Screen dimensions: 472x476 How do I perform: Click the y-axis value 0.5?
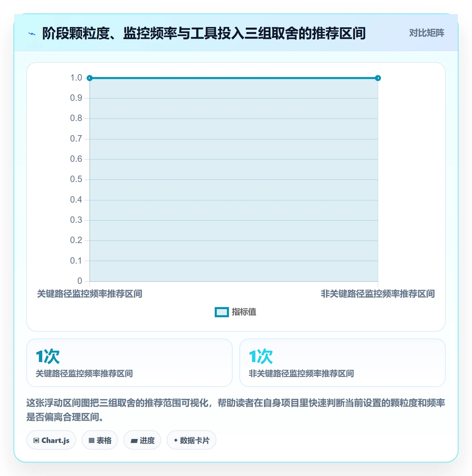(76, 179)
